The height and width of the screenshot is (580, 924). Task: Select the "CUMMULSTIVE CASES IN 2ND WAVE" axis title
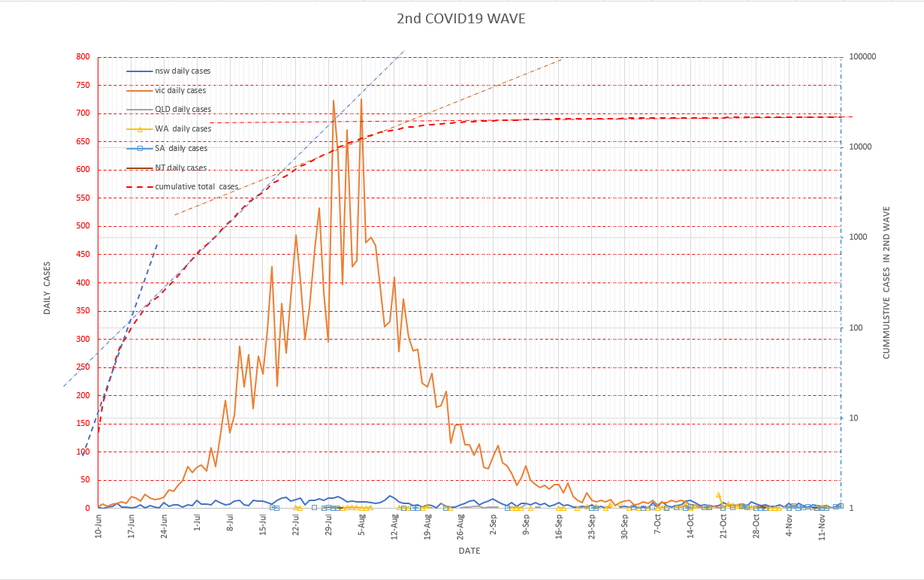(886, 282)
